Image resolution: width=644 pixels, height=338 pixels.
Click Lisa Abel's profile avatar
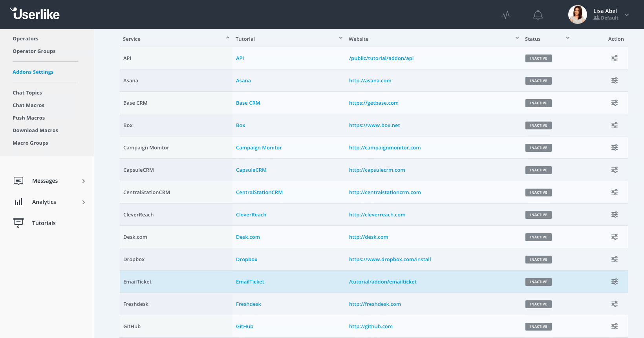click(x=578, y=15)
